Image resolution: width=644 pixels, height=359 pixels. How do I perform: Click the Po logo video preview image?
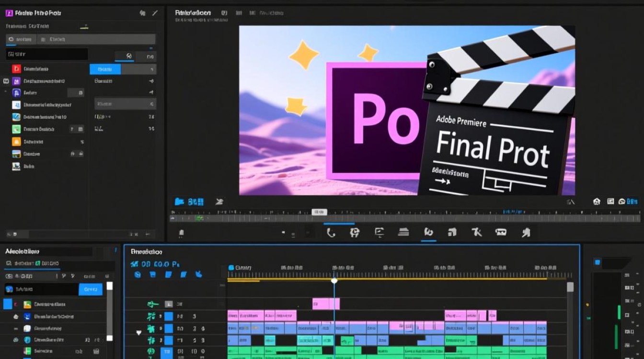click(407, 110)
